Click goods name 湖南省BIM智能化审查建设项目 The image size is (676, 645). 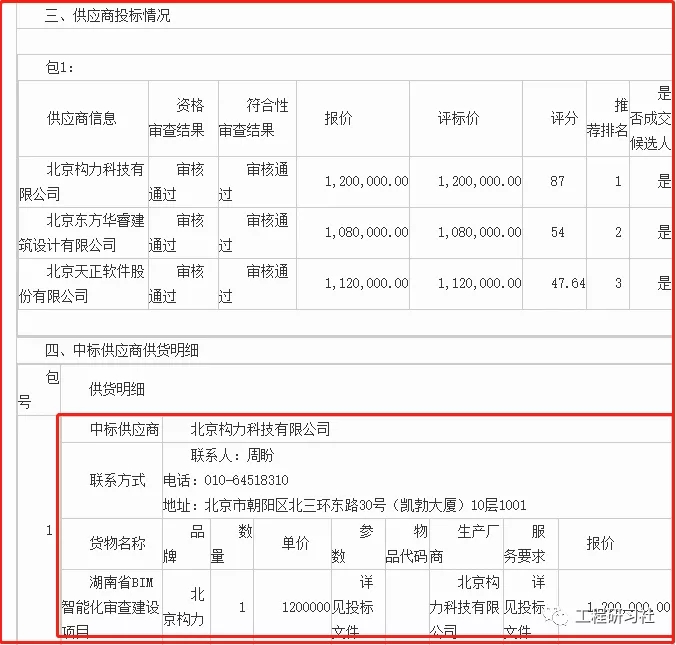pos(111,607)
